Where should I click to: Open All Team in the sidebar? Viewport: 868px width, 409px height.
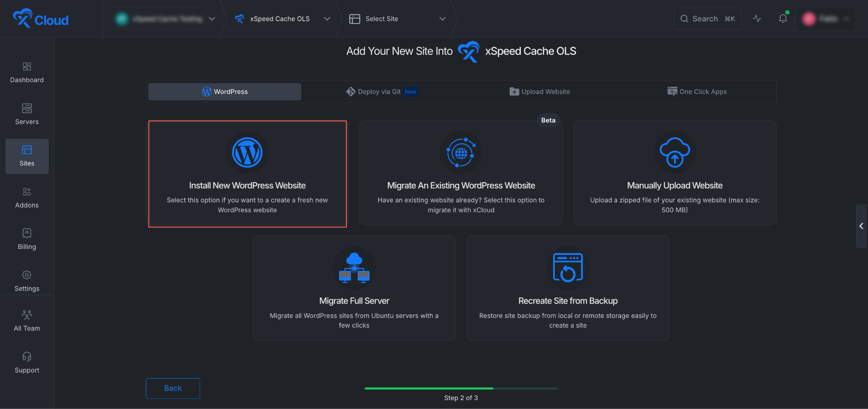[x=27, y=321]
